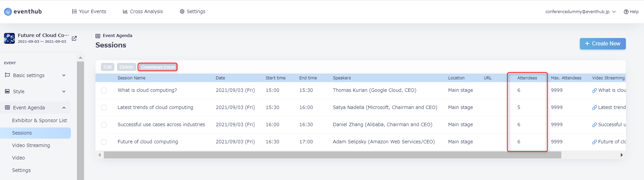Image resolution: width=644 pixels, height=180 pixels.
Task: Click the Style image icon
Action: pyautogui.click(x=7, y=91)
